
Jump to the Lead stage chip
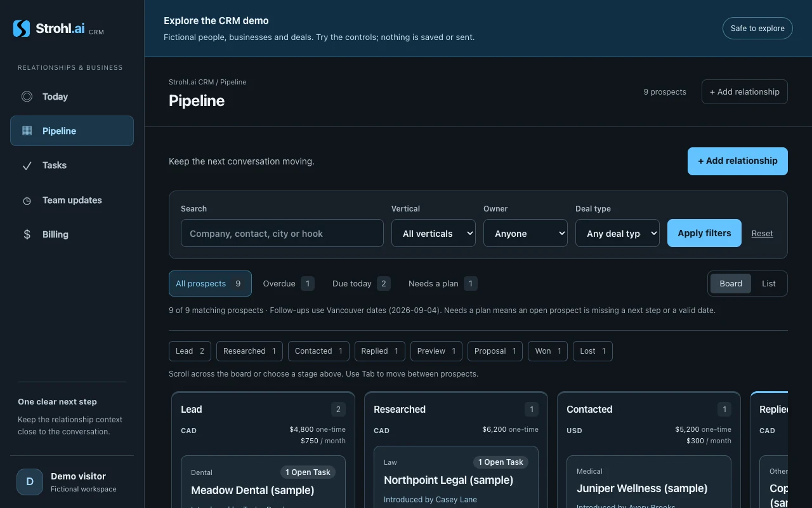tap(190, 351)
